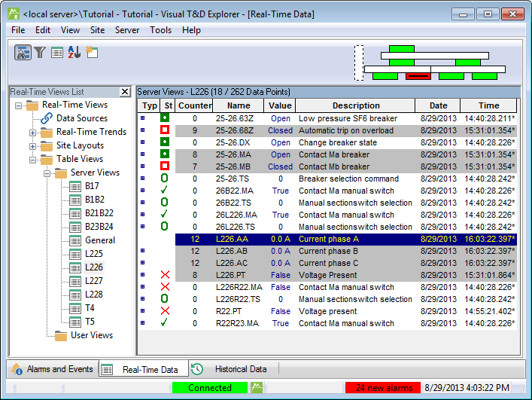Click green checkmark for R22R23.MA row
This screenshot has height=400, width=532.
coord(164,322)
